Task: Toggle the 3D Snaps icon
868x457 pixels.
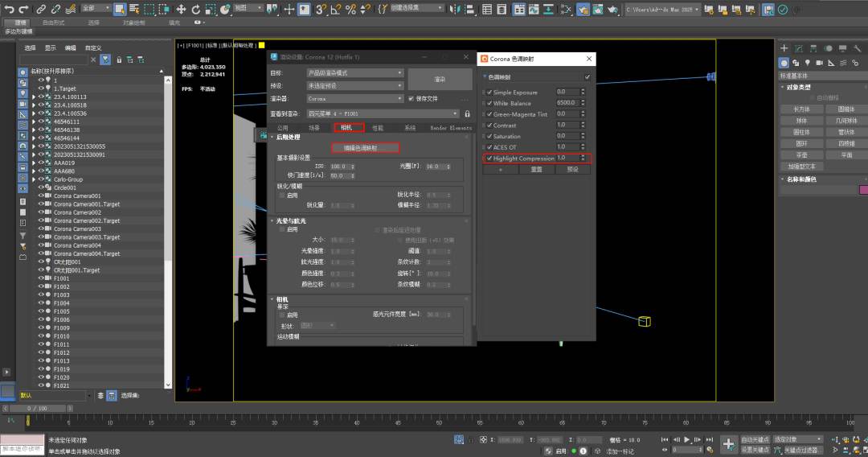Action: [321, 9]
